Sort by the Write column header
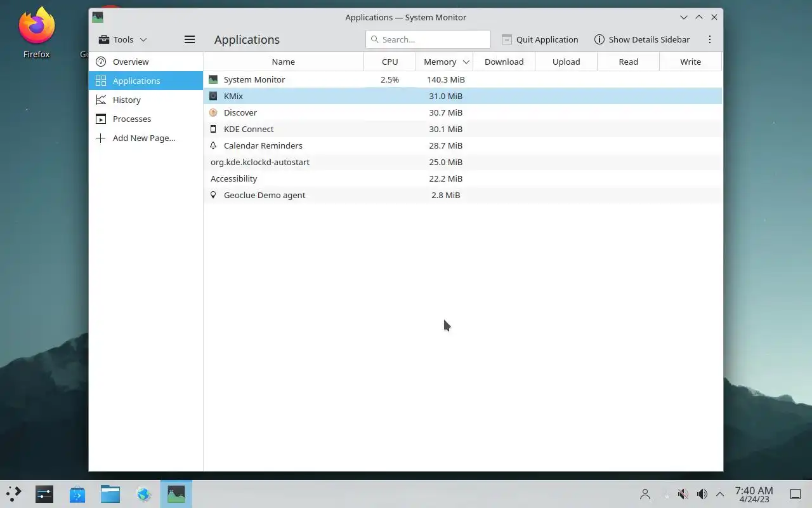This screenshot has width=812, height=508. coord(691,62)
